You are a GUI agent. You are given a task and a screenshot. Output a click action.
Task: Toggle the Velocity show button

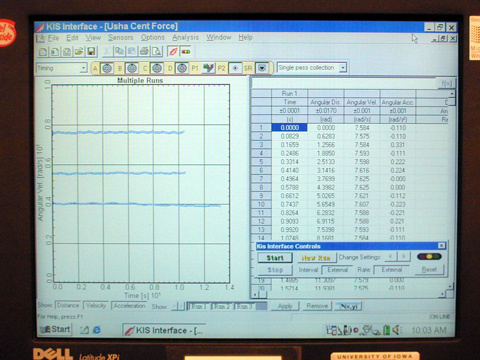(96, 306)
